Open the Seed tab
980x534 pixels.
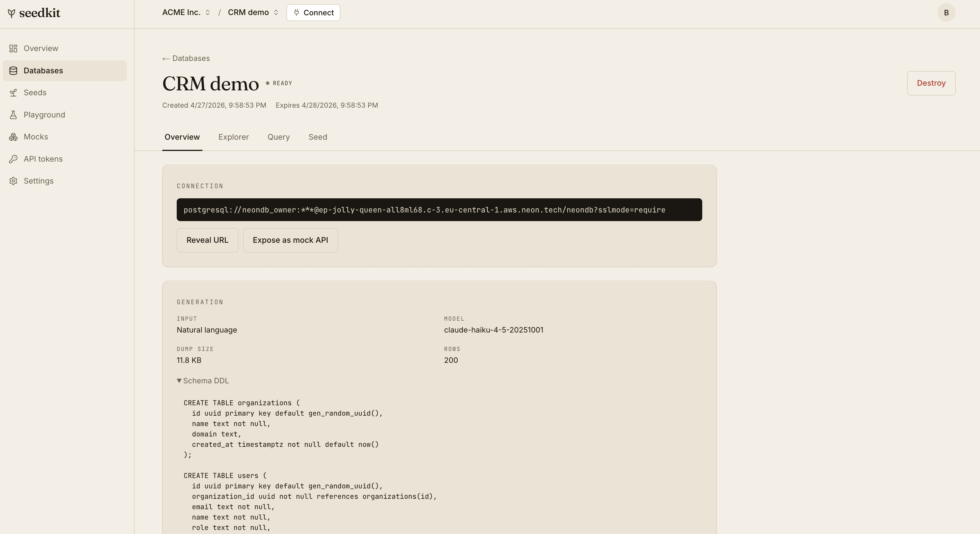(318, 137)
